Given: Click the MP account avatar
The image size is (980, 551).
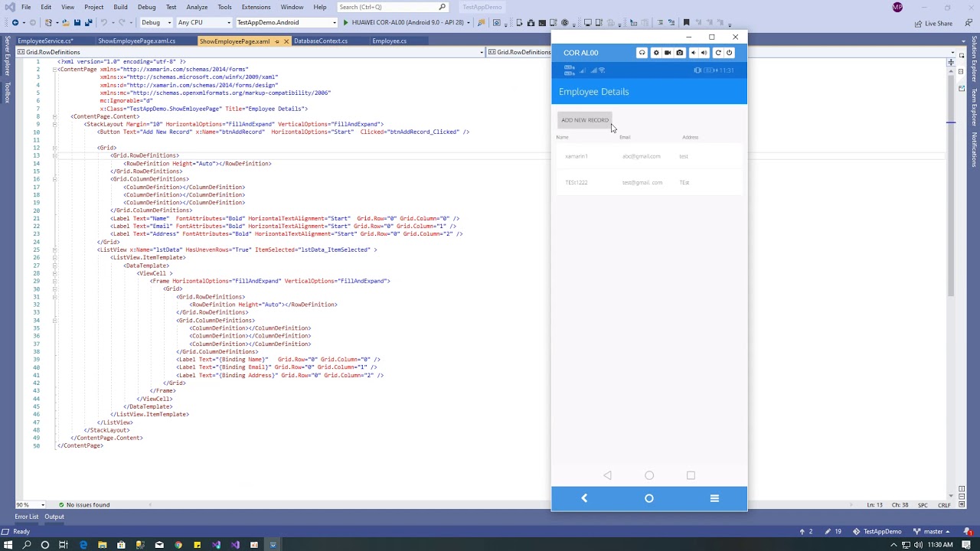Looking at the screenshot, I should pos(897,7).
